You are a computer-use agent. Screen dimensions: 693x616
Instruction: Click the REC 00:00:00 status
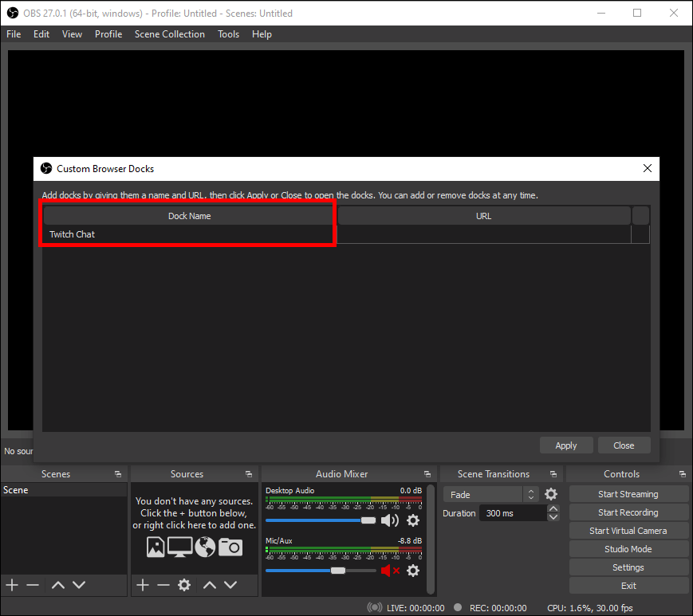(498, 608)
